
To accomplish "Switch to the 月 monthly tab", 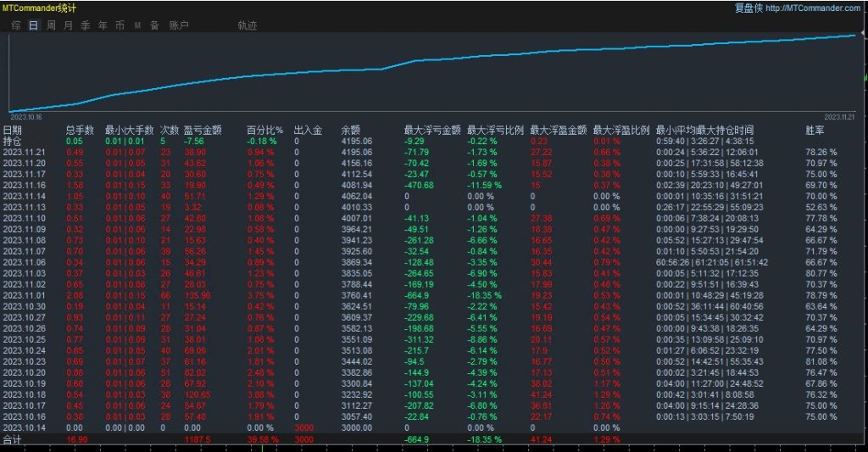I will [68, 25].
